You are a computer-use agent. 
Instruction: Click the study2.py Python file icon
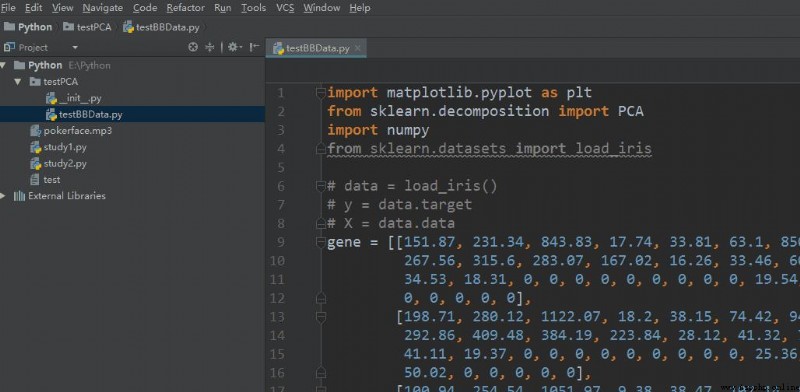pos(35,164)
